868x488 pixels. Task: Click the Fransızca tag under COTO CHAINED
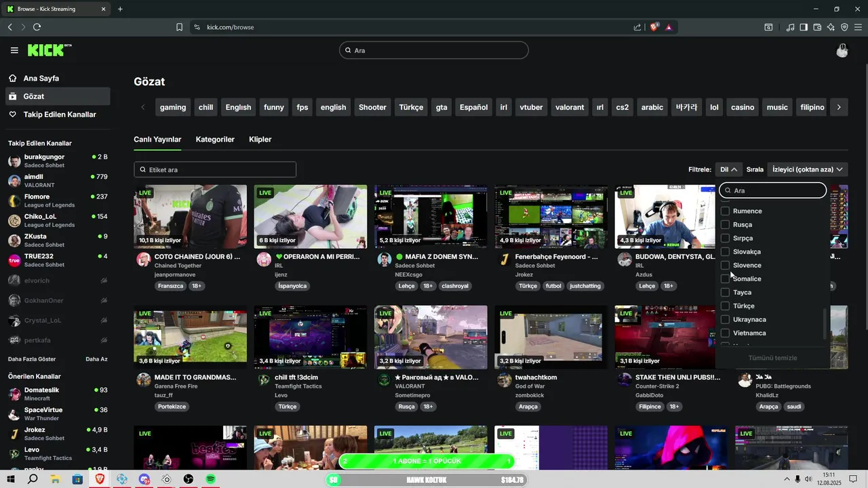point(171,286)
